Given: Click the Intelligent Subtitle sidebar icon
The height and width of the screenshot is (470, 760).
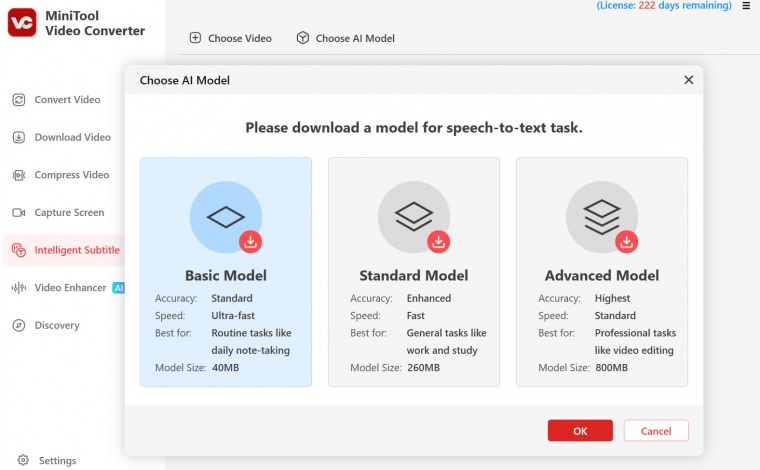Looking at the screenshot, I should click(x=19, y=250).
